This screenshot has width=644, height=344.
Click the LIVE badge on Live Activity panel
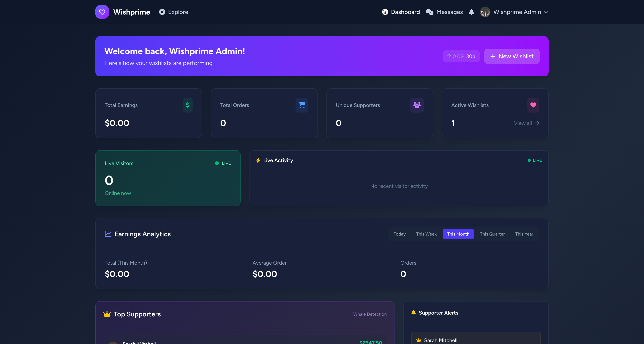[535, 160]
